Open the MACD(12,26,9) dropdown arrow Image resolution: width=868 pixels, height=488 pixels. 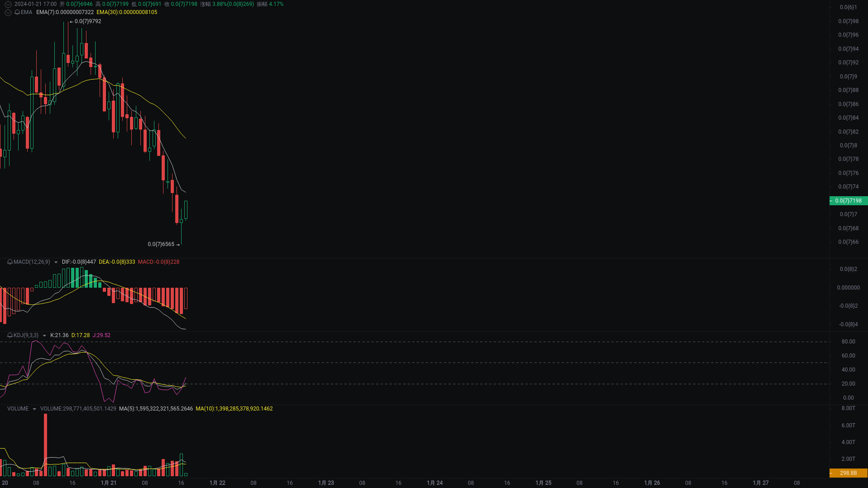point(56,262)
